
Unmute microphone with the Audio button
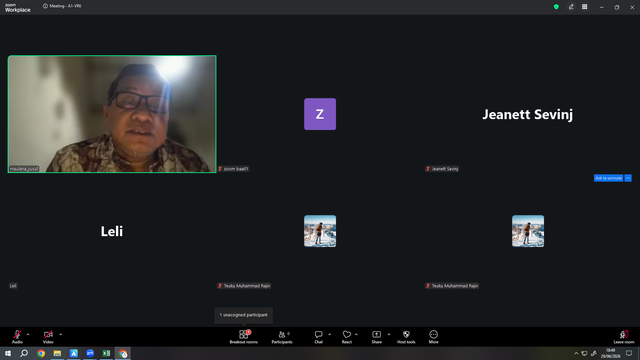coord(17,337)
